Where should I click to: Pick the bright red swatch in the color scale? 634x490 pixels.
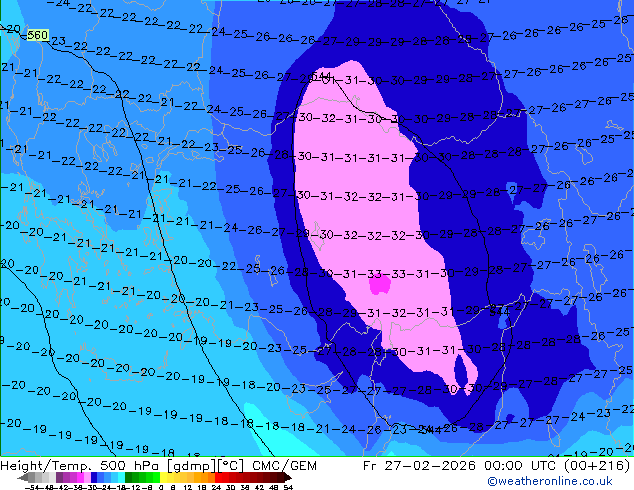218,477
